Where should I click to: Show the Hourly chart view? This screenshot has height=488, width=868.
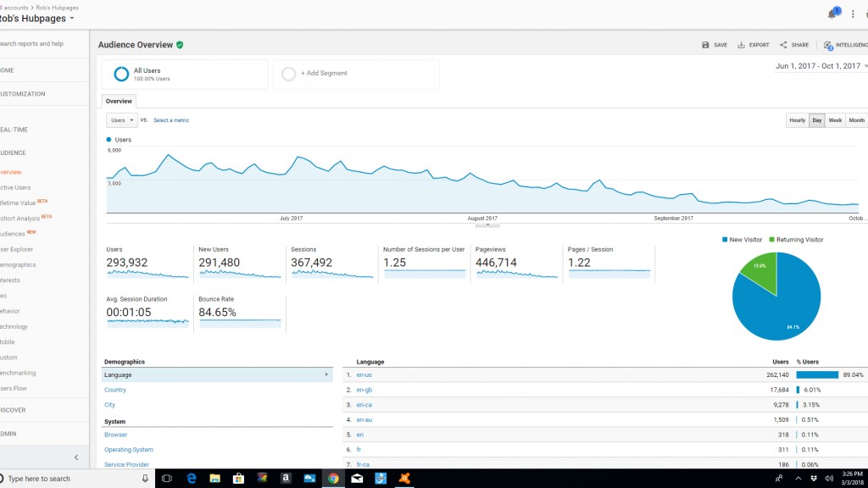pos(797,120)
